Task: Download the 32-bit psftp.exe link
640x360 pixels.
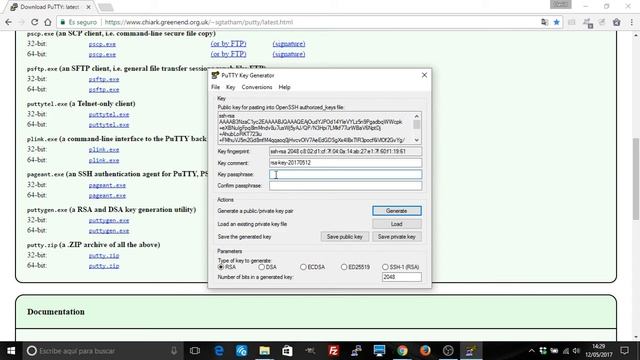Action: tap(104, 79)
